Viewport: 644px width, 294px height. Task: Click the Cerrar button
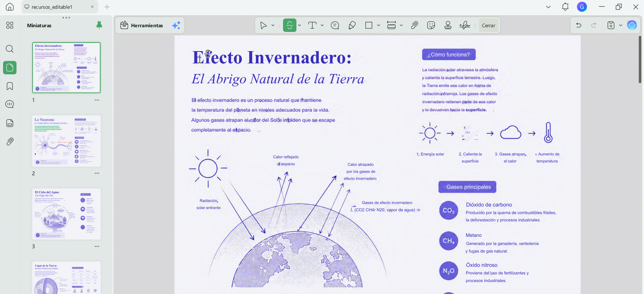click(x=488, y=26)
